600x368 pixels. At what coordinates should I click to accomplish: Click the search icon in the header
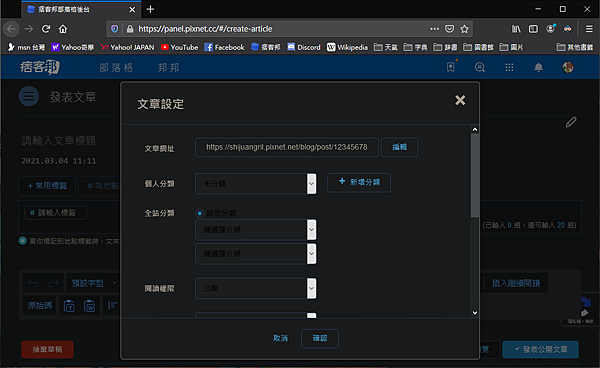point(480,67)
